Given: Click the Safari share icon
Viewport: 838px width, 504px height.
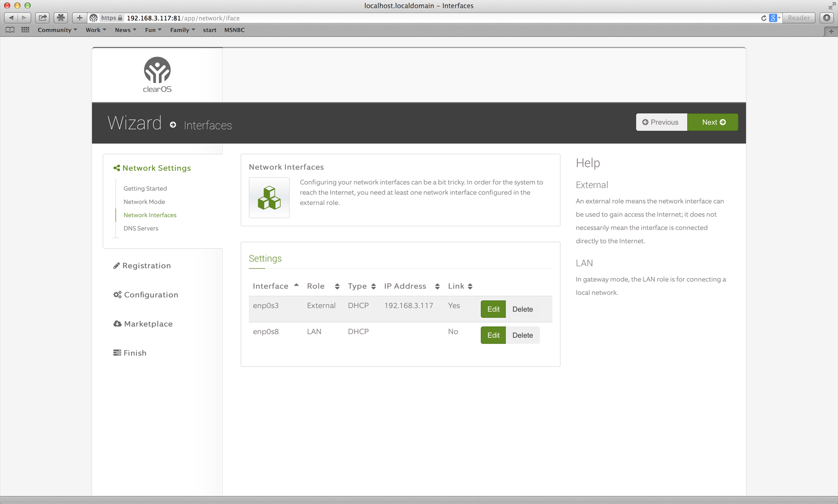Looking at the screenshot, I should 43,18.
